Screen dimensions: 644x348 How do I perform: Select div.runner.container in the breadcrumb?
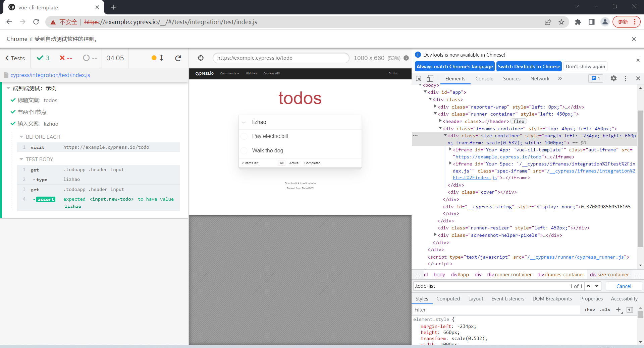(x=509, y=275)
